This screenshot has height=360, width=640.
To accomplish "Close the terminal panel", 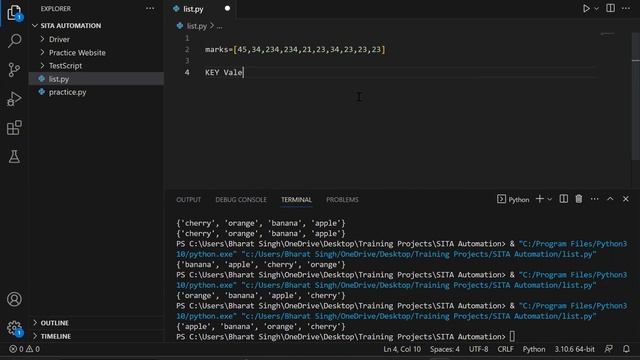I will [x=626, y=199].
